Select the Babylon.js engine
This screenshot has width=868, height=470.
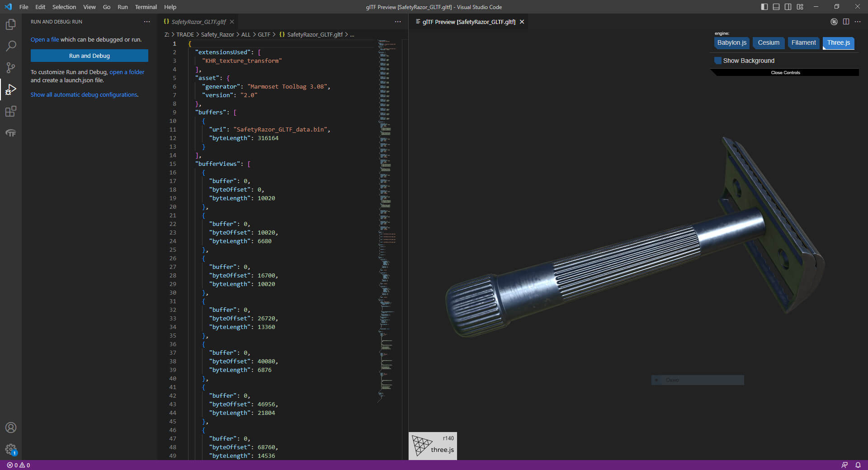tap(731, 43)
